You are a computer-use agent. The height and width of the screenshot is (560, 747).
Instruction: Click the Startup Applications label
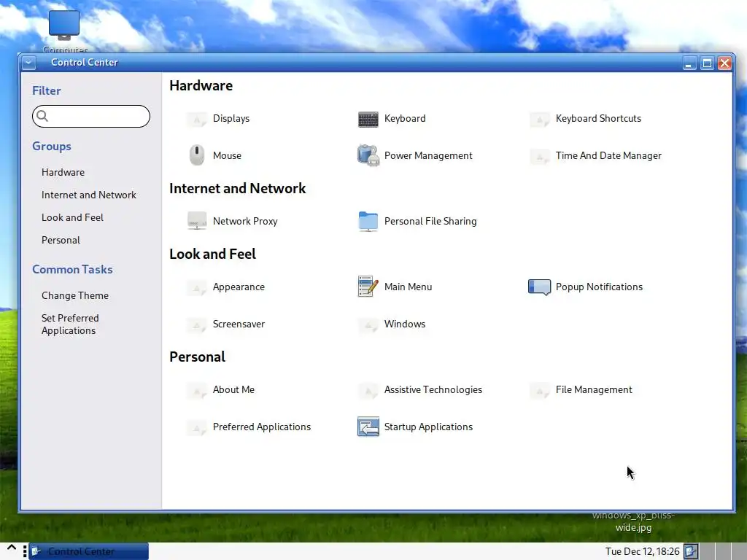click(428, 427)
